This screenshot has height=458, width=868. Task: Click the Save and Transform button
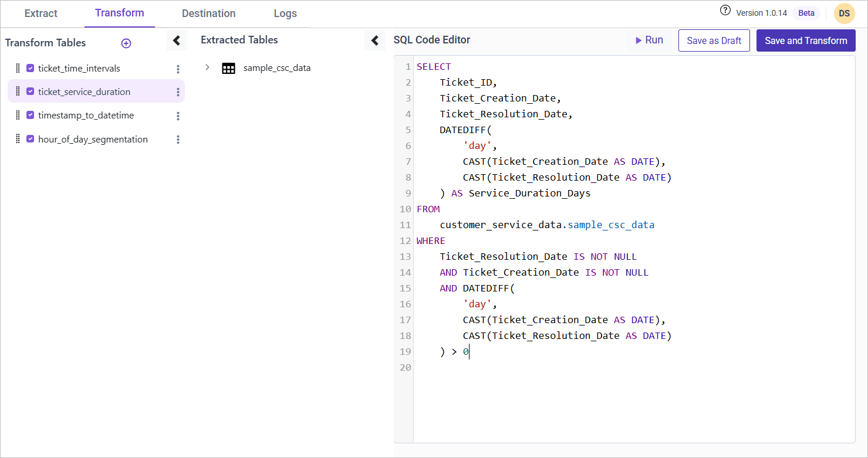[805, 41]
